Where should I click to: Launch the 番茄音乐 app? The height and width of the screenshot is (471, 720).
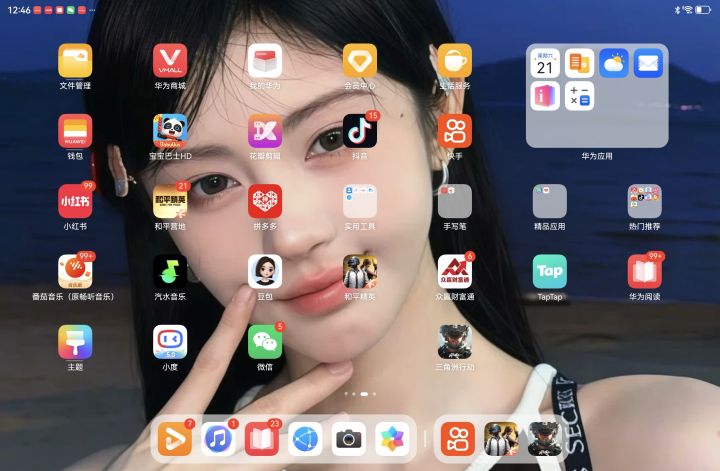(75, 271)
